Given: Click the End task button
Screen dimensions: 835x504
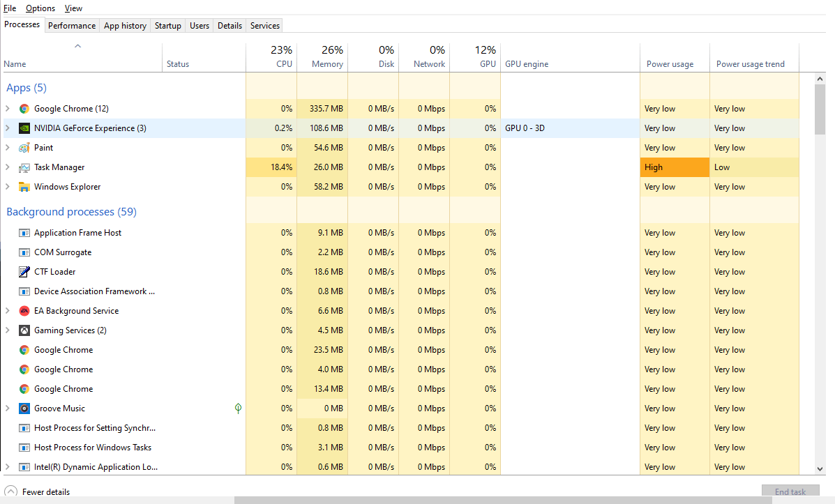Looking at the screenshot, I should pos(790,491).
